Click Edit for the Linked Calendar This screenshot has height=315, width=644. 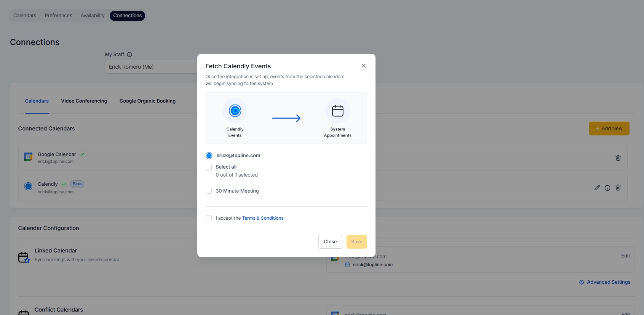click(625, 256)
